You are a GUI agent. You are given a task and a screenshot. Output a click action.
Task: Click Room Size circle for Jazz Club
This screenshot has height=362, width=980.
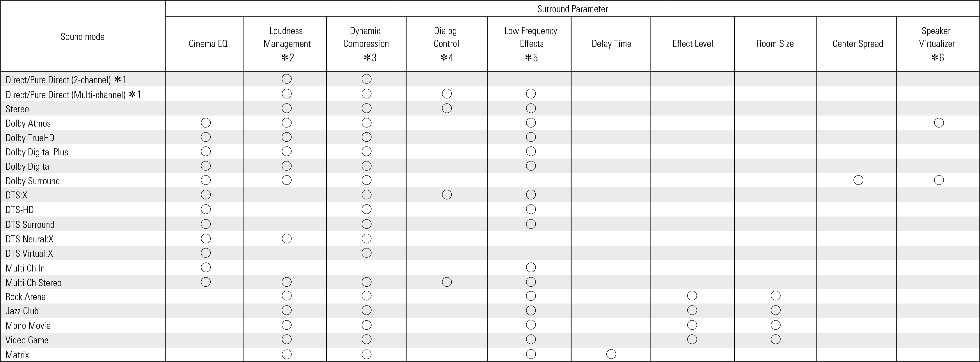pos(775,310)
